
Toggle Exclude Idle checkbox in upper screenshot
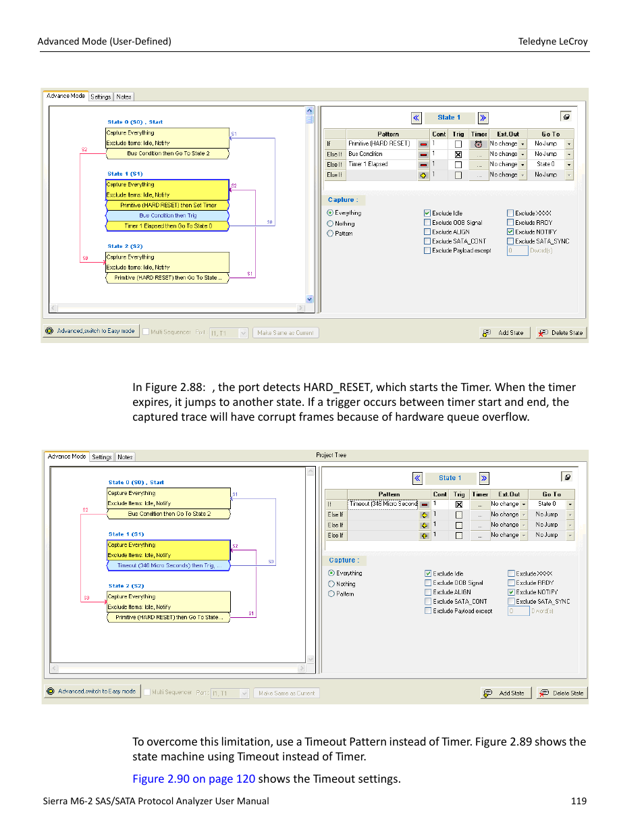pyautogui.click(x=427, y=213)
